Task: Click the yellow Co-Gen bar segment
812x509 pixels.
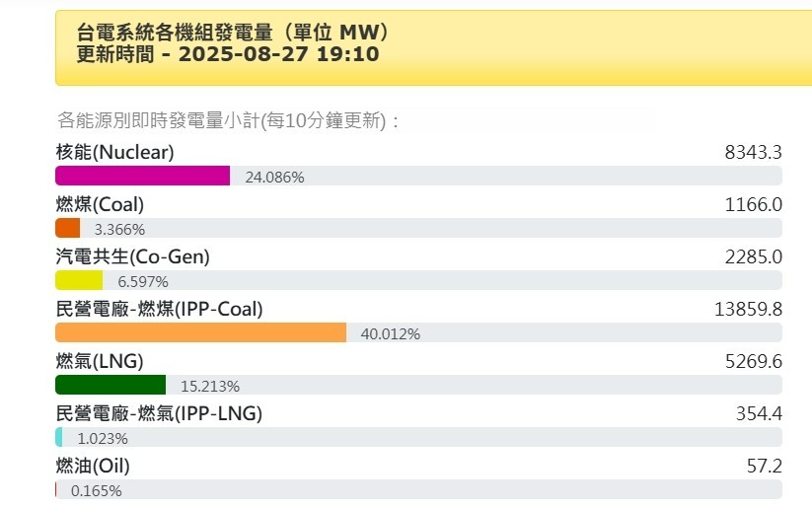Action: 79,280
